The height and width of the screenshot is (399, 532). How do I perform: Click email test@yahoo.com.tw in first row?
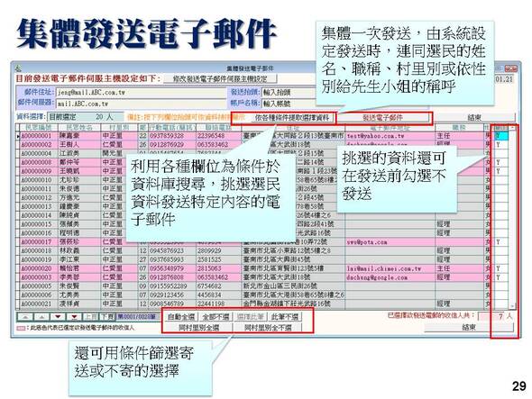(375, 136)
